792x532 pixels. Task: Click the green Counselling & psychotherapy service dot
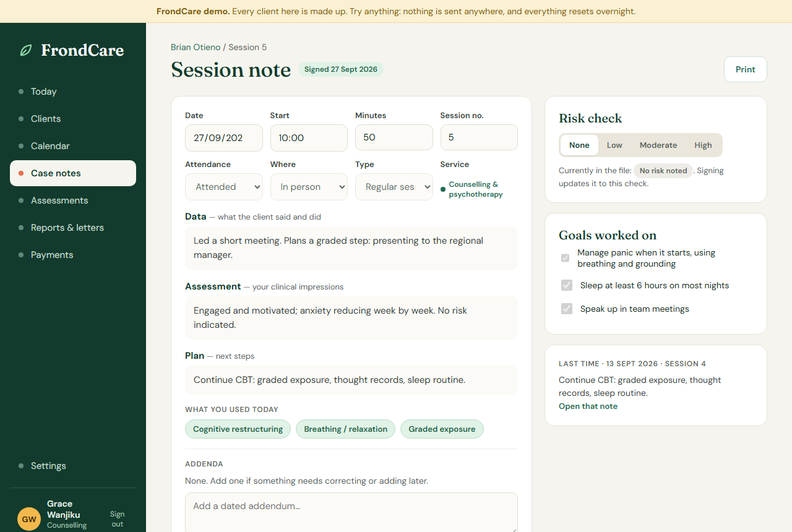[x=443, y=189]
